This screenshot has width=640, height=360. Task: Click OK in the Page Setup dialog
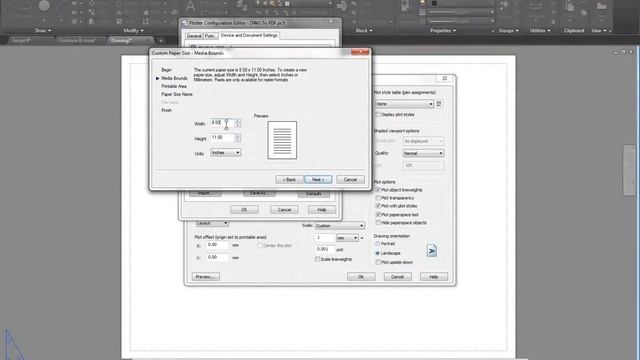pyautogui.click(x=361, y=277)
